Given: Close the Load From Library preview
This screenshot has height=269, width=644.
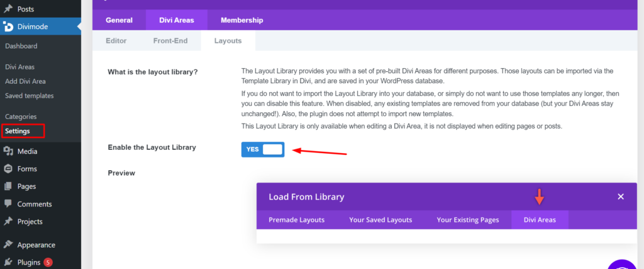Looking at the screenshot, I should [621, 197].
